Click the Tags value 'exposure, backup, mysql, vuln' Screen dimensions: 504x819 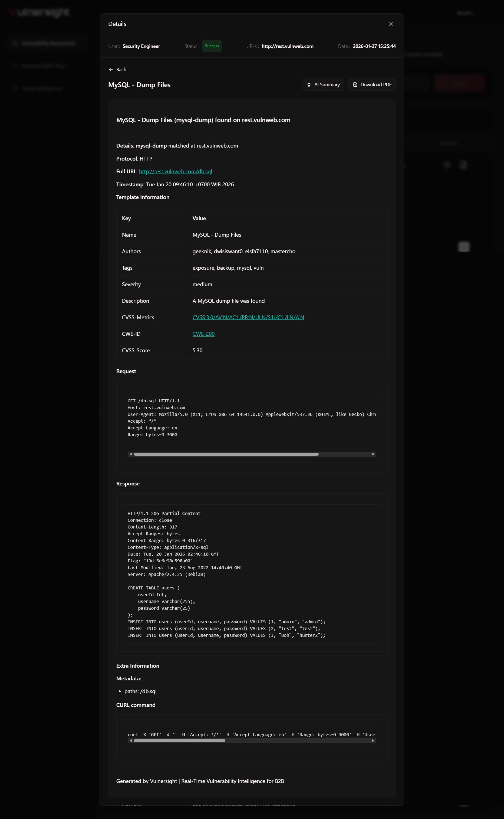tap(228, 267)
